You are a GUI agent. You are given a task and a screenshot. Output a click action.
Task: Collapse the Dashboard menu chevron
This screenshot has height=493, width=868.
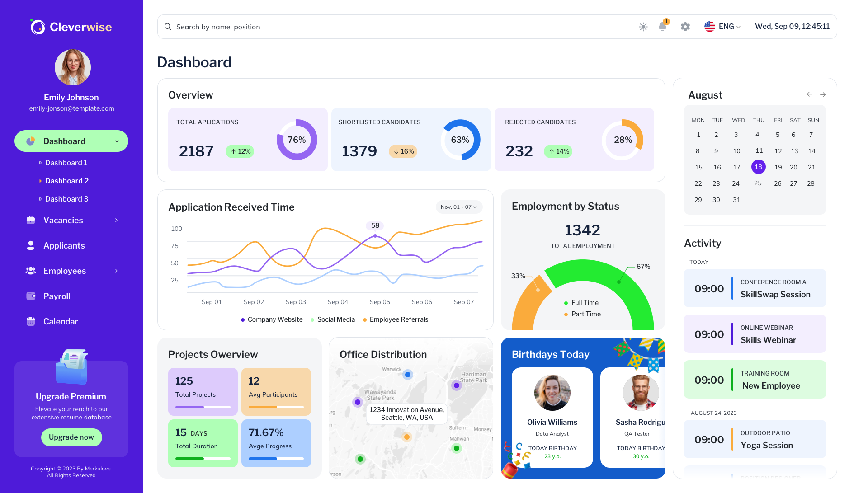coord(118,141)
